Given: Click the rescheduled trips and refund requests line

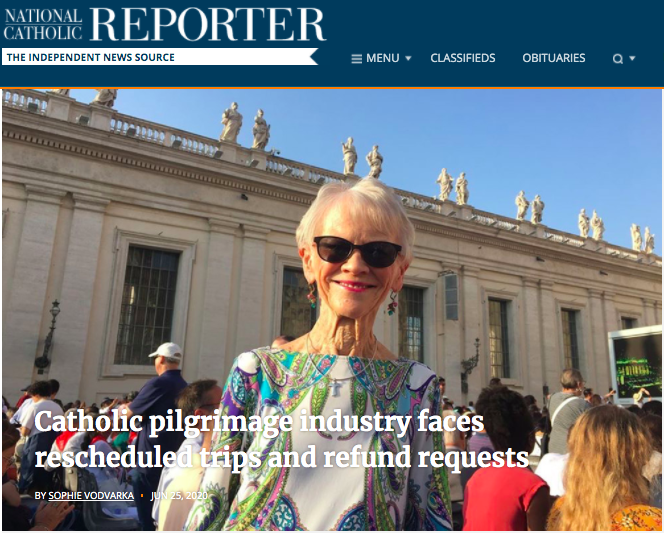Looking at the screenshot, I should click(x=282, y=457).
